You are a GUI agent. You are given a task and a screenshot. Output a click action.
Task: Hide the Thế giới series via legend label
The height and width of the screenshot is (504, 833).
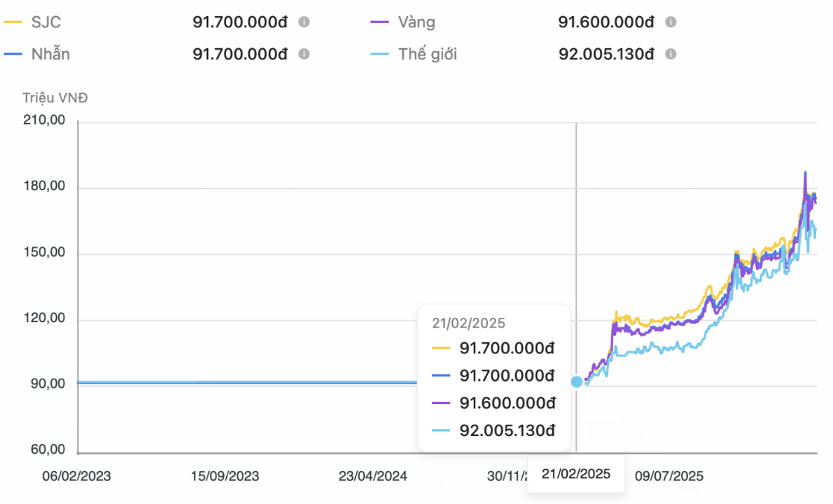pyautogui.click(x=427, y=54)
